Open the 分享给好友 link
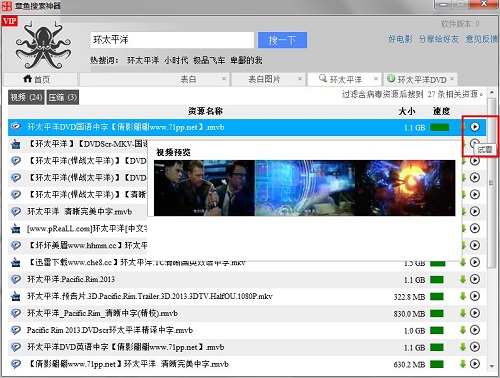The image size is (500, 378). 439,39
